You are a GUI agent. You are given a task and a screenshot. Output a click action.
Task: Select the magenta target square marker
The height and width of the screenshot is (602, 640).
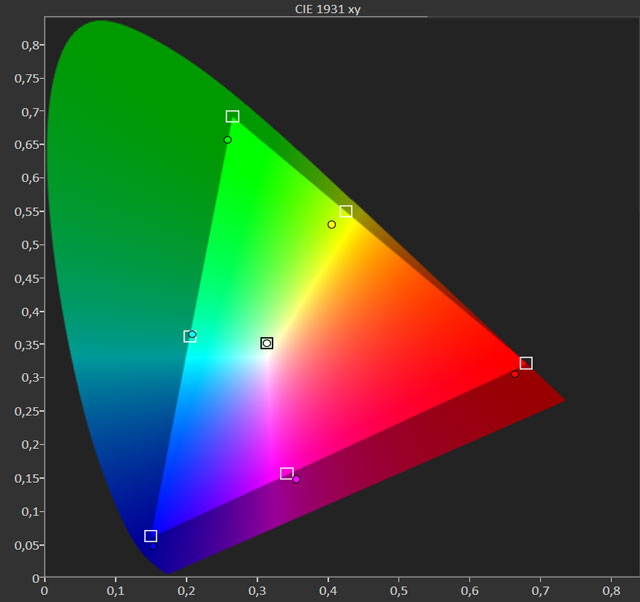click(x=287, y=473)
